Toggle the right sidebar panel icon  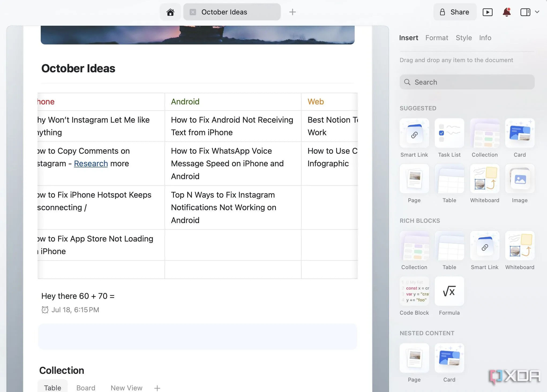tap(525, 12)
